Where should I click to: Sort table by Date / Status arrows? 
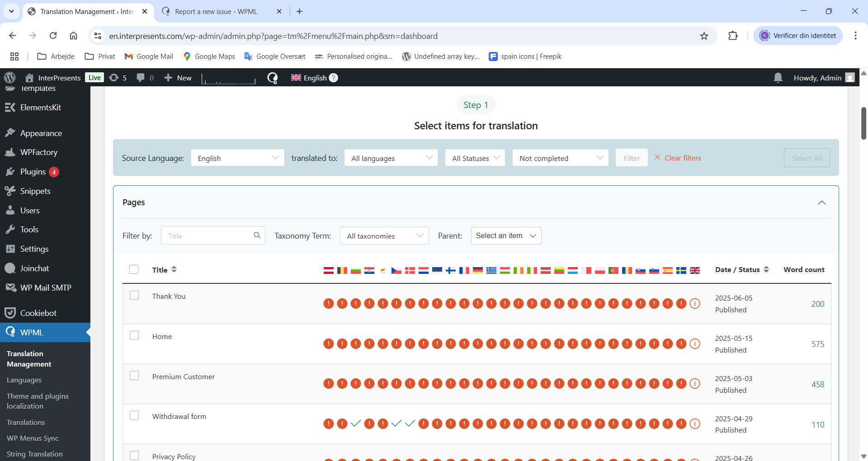766,269
